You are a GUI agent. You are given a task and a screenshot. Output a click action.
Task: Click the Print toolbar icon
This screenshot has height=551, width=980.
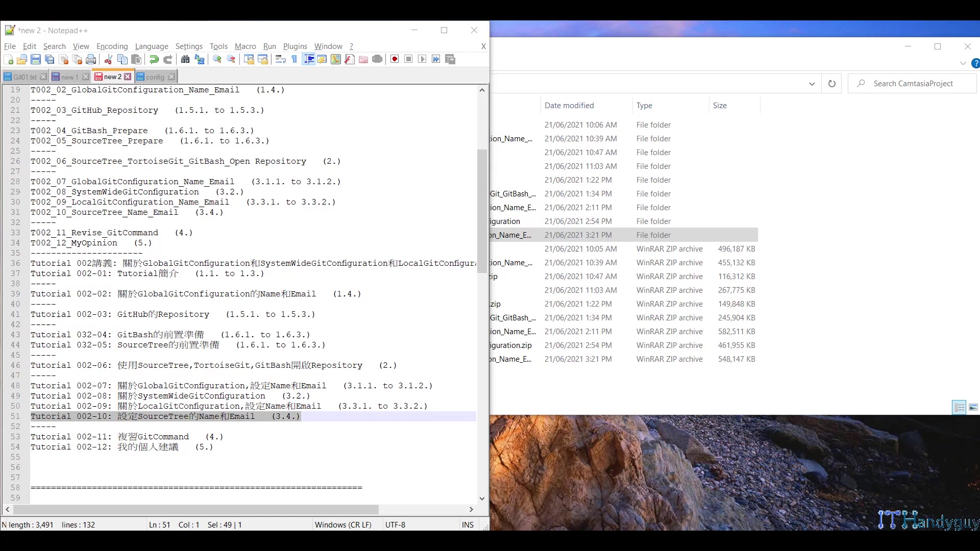pos(91,59)
